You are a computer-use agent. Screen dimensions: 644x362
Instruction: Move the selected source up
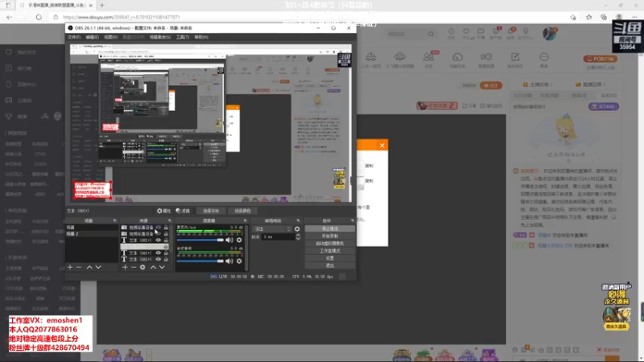[153, 267]
